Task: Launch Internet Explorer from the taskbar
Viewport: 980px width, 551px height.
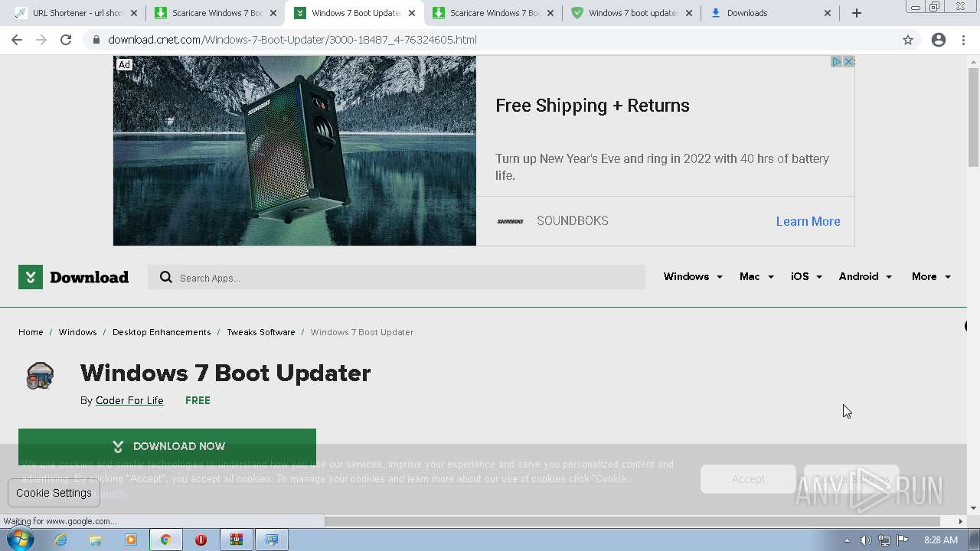Action: tap(60, 540)
